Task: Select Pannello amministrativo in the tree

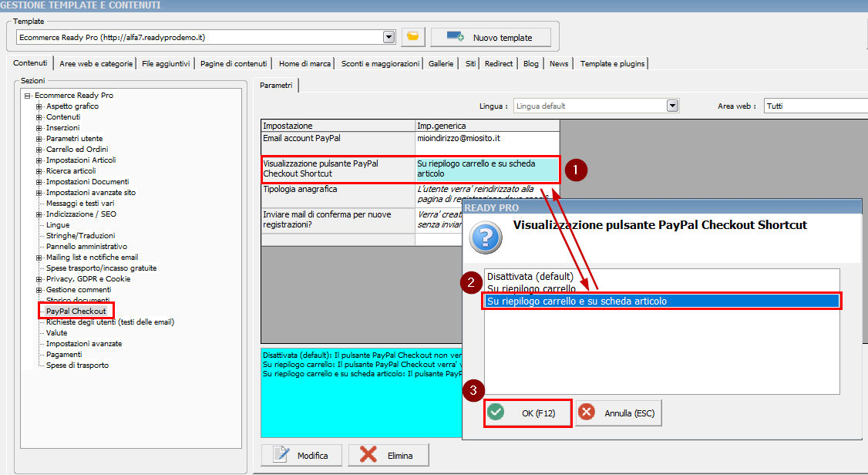Action: coord(86,246)
